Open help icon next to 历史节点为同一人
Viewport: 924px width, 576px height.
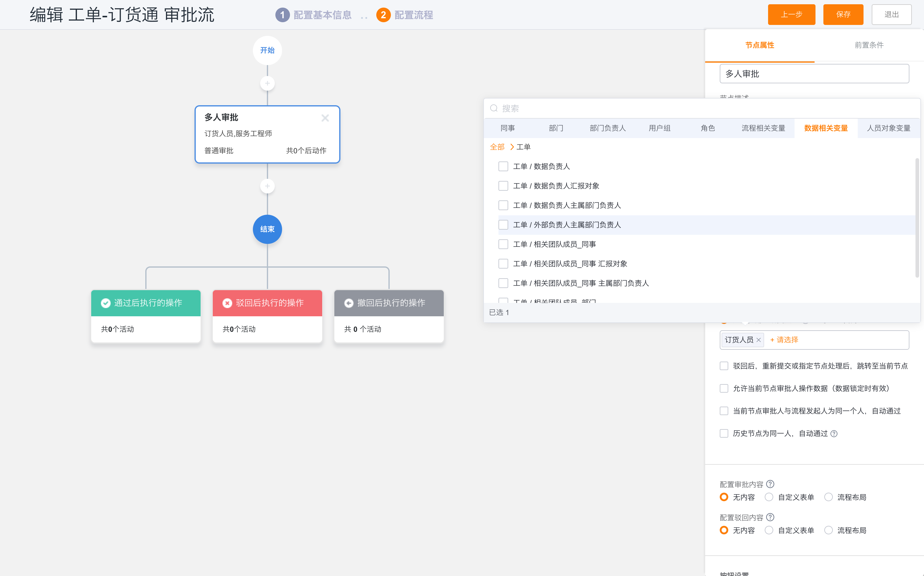click(x=834, y=434)
